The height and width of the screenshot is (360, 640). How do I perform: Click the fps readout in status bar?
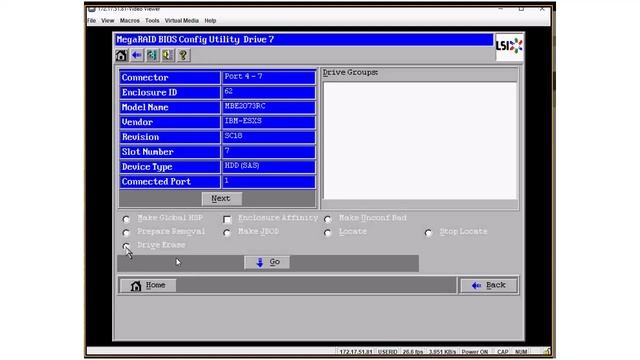pos(413,351)
